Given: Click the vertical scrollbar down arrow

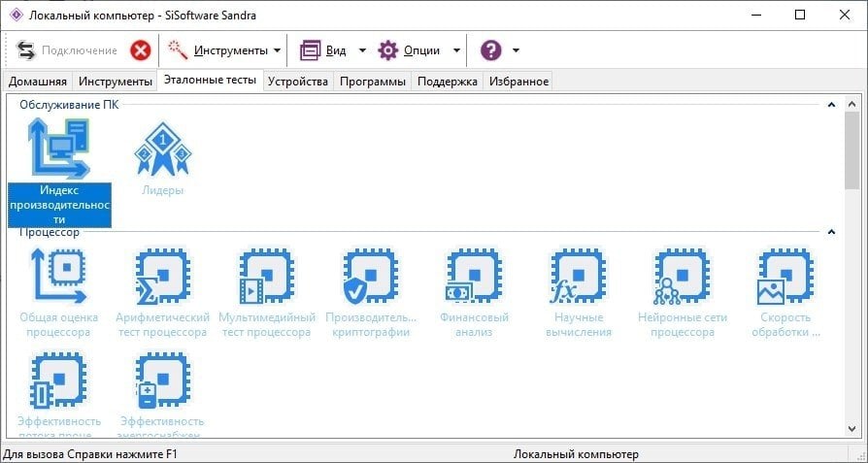Looking at the screenshot, I should point(852,429).
